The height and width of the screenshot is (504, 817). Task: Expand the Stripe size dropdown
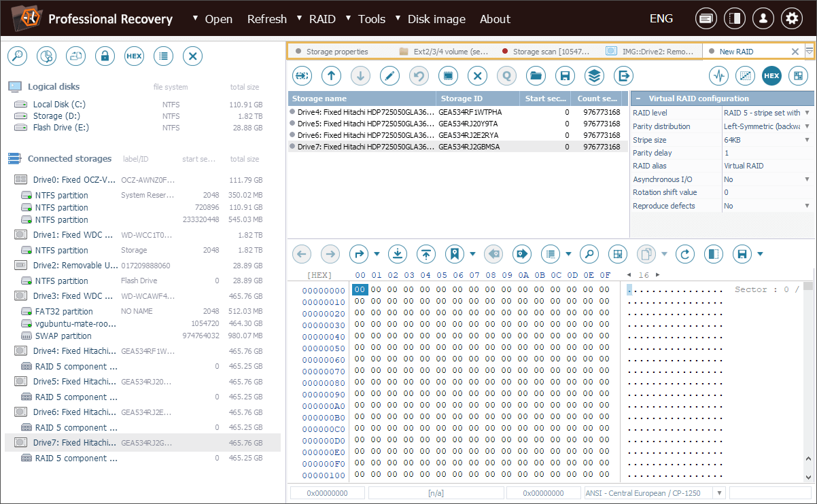(x=807, y=140)
